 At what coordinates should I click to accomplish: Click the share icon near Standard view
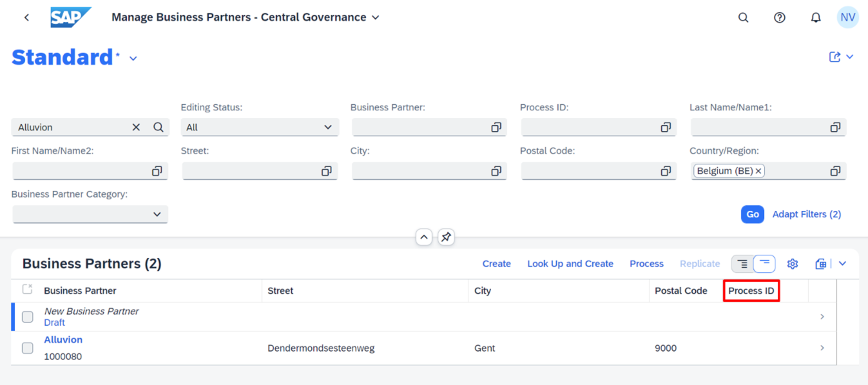click(835, 57)
